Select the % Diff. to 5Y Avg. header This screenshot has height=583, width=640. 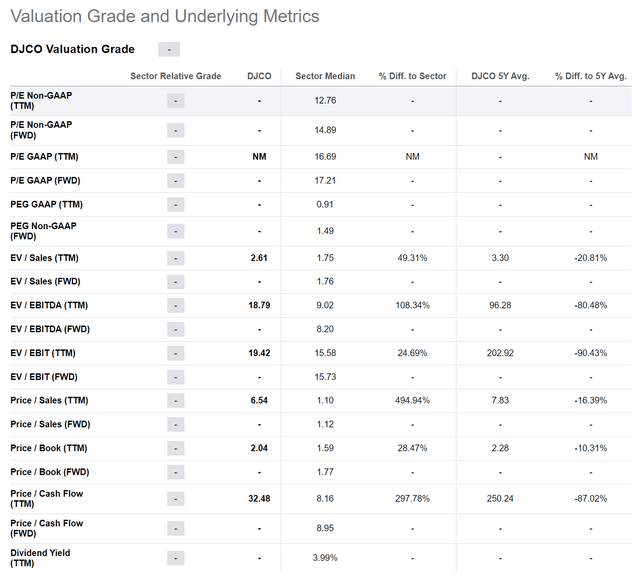coord(591,76)
